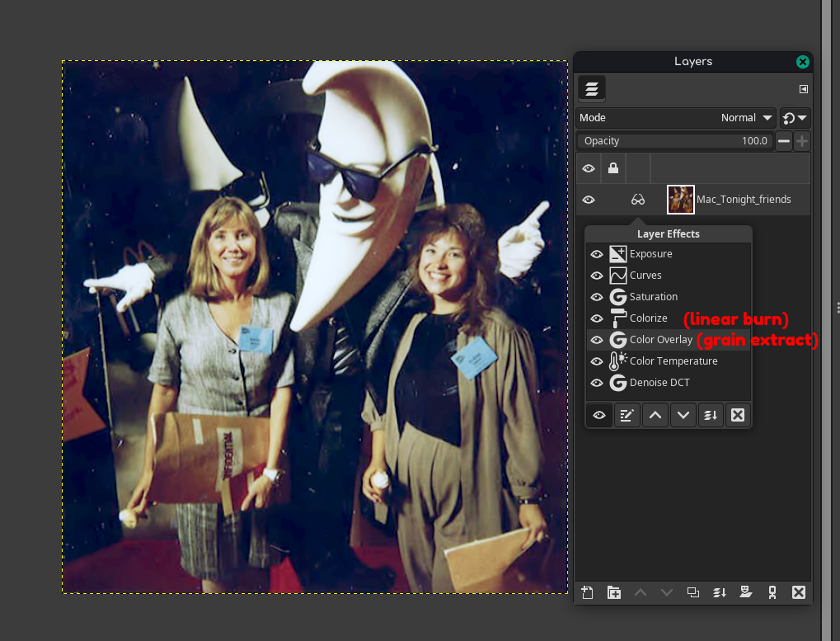Image resolution: width=840 pixels, height=641 pixels.
Task: Duplicate the current layer
Action: coord(692,592)
